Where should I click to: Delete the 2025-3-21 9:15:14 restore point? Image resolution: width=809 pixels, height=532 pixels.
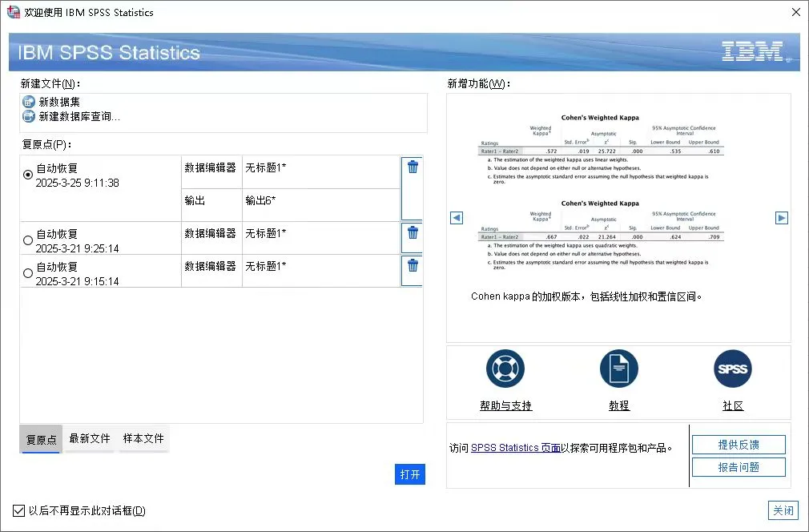413,266
